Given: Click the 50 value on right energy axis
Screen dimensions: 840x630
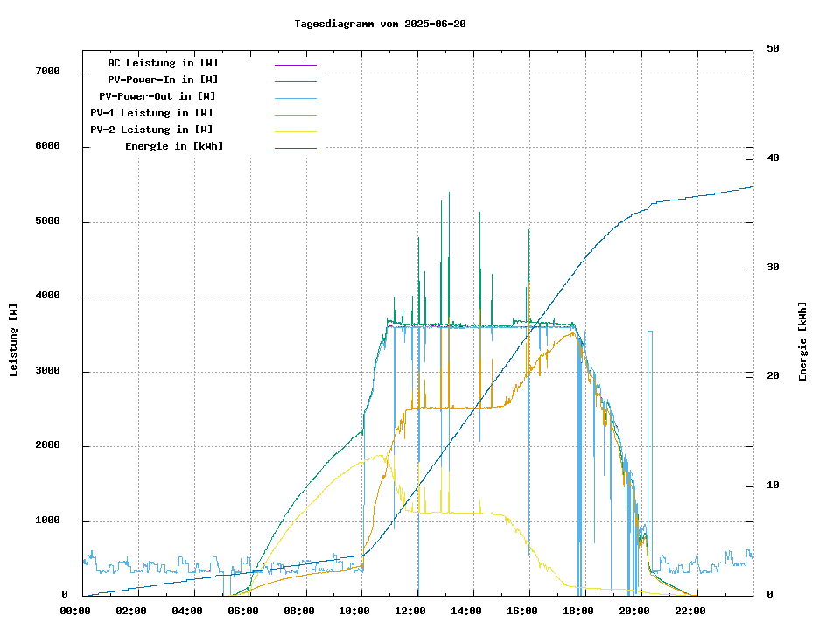Looking at the screenshot, I should (773, 49).
